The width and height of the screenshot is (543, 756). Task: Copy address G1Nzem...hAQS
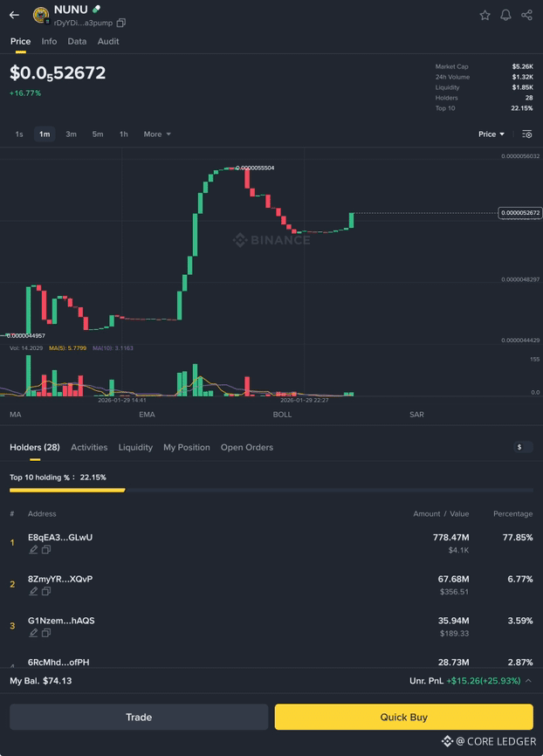click(45, 633)
